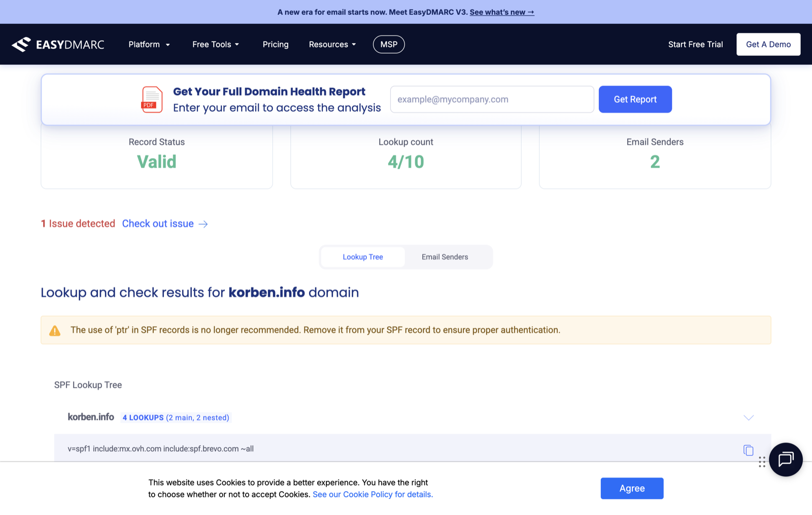Screen dimensions: 812x515
Task: Click the 4/10 lookup count value
Action: (x=406, y=162)
